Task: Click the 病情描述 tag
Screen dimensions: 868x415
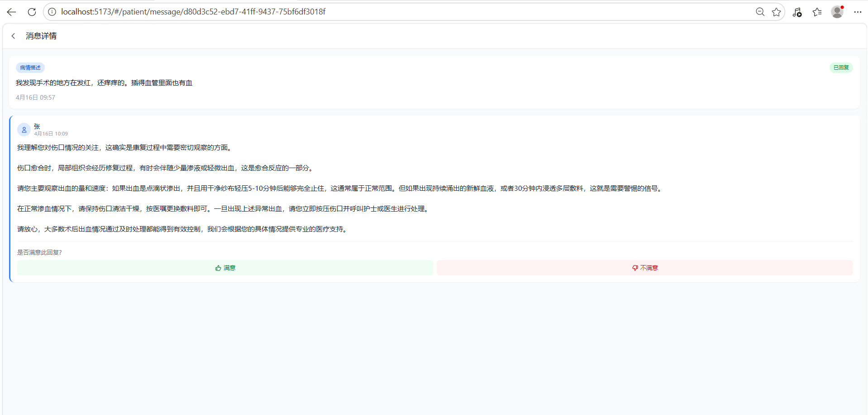Action: pyautogui.click(x=30, y=68)
